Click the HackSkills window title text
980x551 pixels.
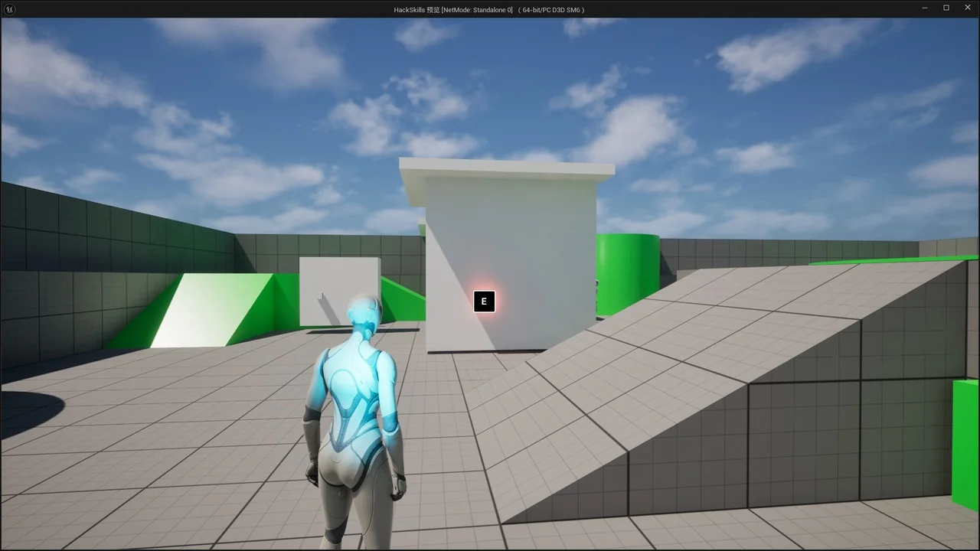[x=489, y=10]
